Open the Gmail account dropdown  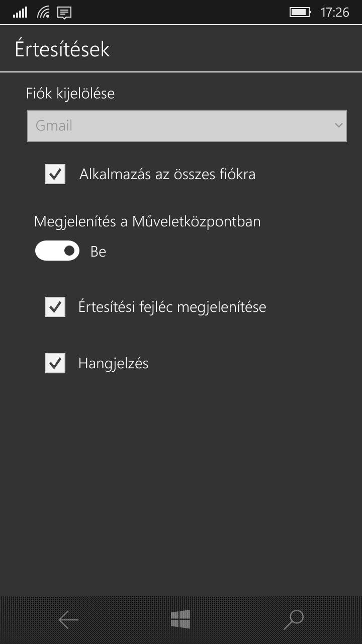tap(187, 125)
